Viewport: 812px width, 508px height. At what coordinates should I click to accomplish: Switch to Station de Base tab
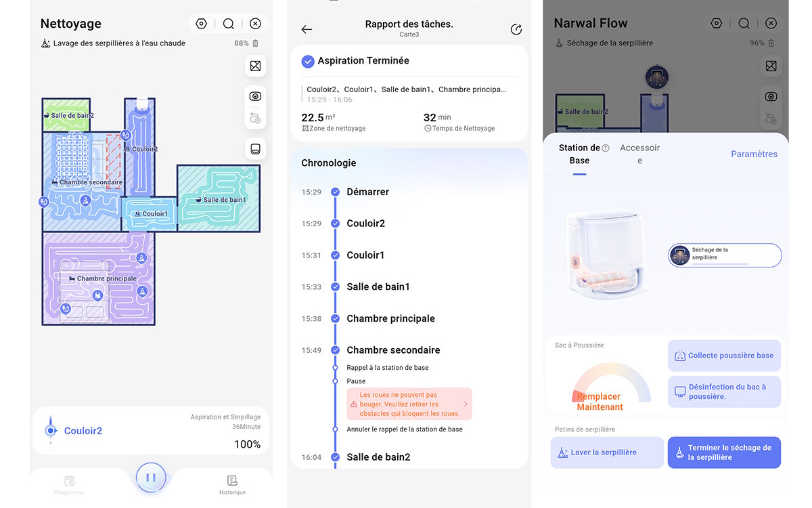[579, 154]
